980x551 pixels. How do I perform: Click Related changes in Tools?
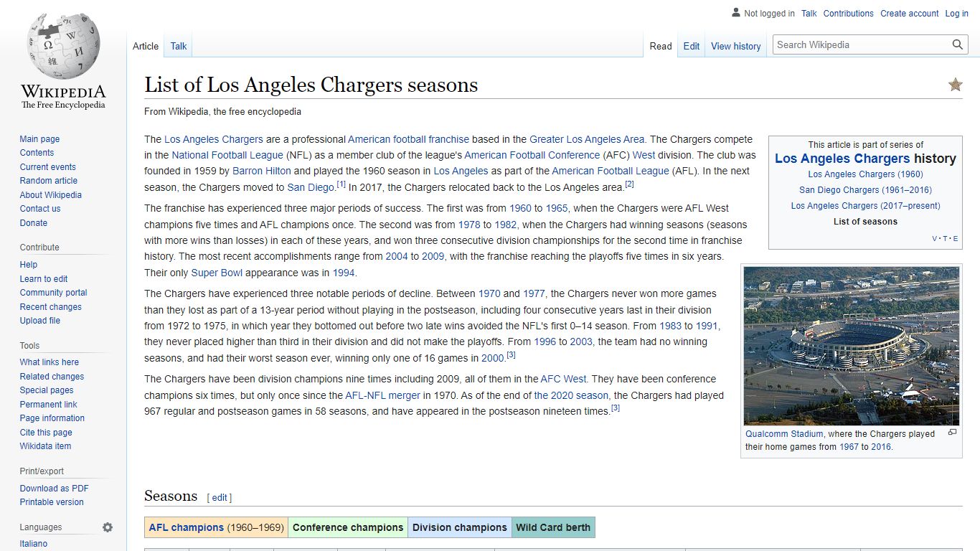click(52, 377)
